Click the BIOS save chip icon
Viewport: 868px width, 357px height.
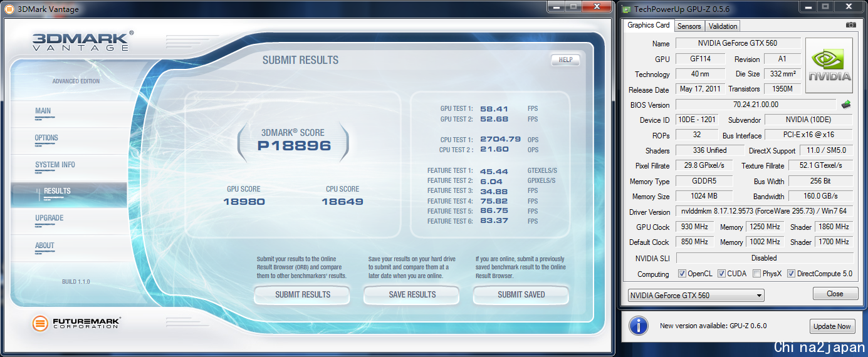[846, 105]
